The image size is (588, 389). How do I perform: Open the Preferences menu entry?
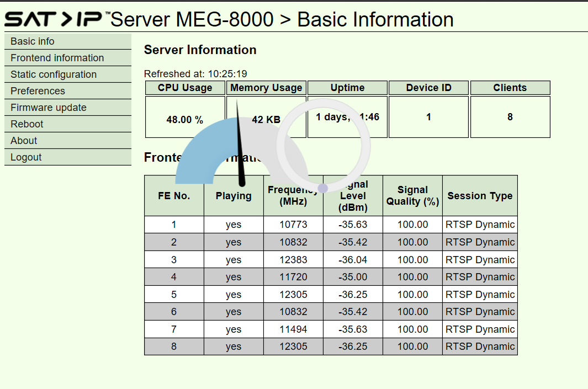[x=68, y=90]
